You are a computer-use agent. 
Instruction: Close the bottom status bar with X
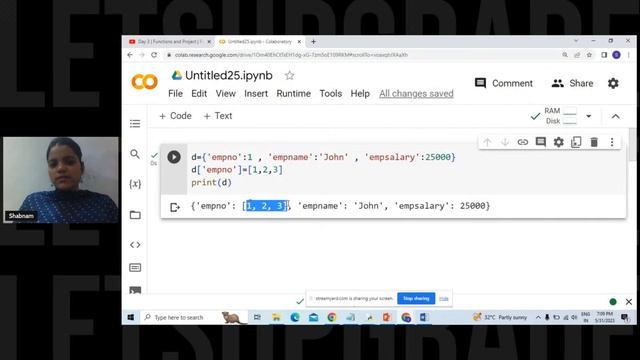[629, 302]
